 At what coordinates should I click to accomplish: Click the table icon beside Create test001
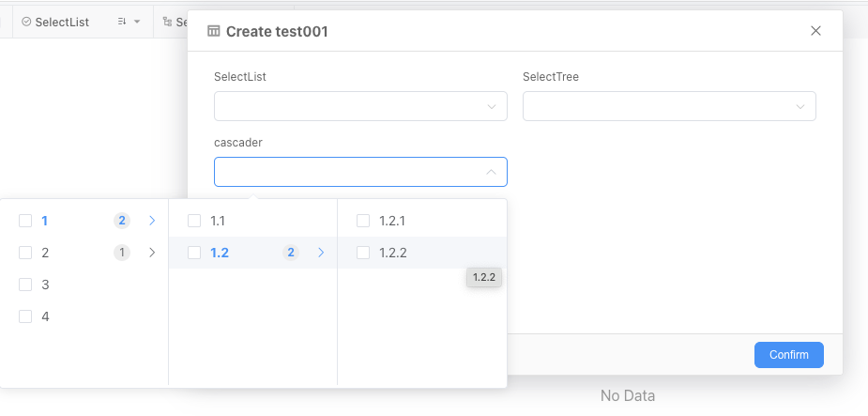point(214,31)
